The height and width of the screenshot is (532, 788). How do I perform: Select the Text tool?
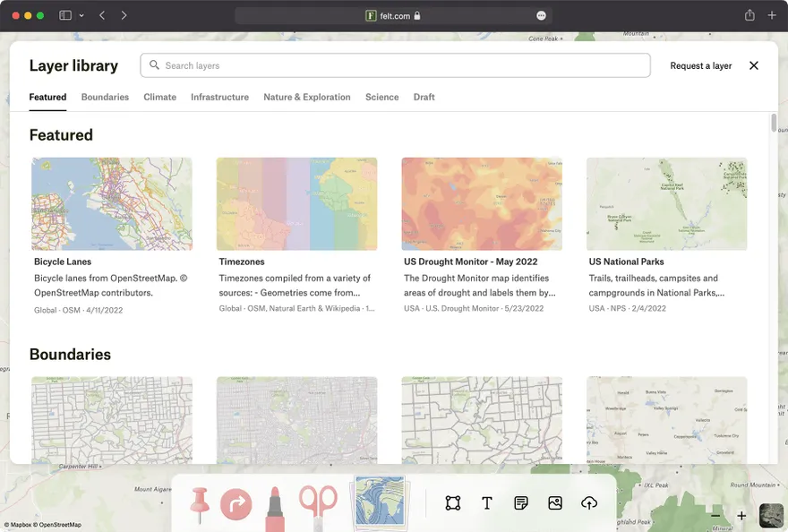coord(486,502)
